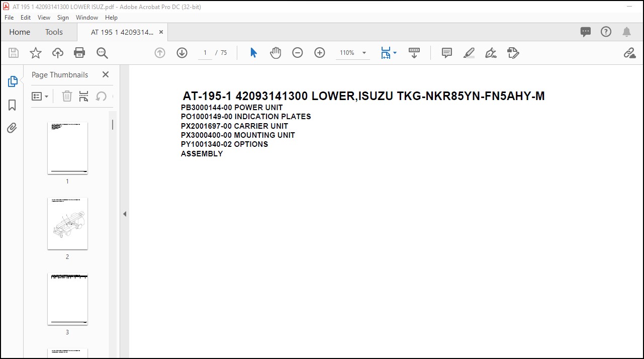This screenshot has height=359, width=644.
Task: Open the File menu
Action: point(9,17)
